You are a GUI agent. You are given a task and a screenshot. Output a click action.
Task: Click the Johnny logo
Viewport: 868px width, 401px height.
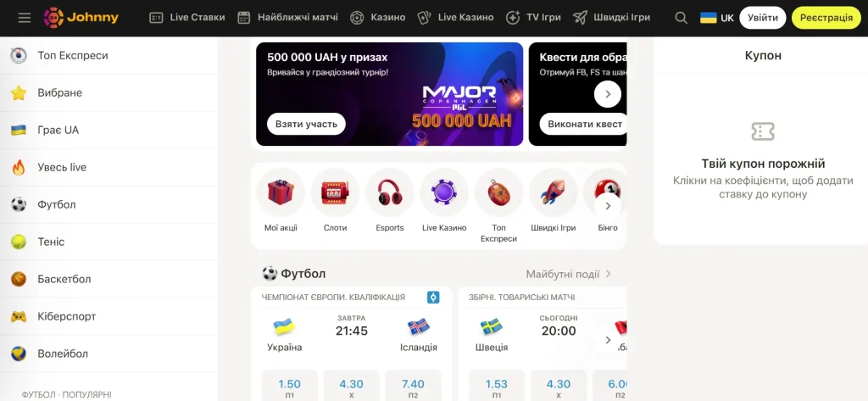pyautogui.click(x=81, y=18)
